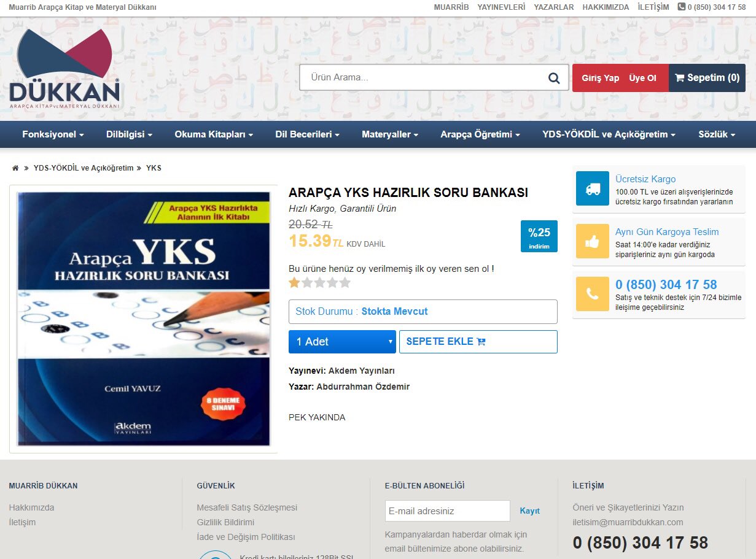
Task: Click the Stok Durumu stock status box
Action: click(x=423, y=312)
